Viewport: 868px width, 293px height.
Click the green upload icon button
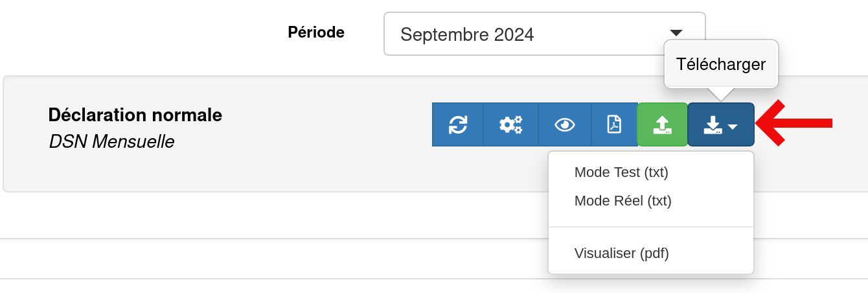[x=662, y=124]
